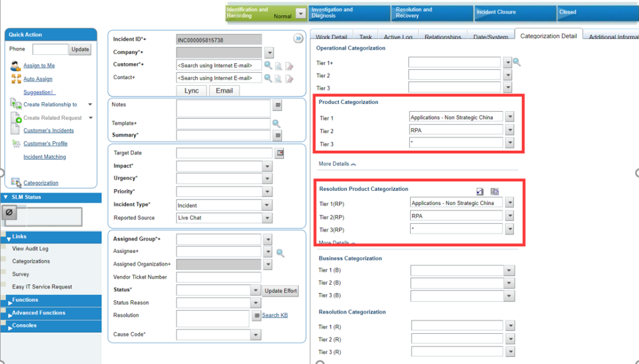Click the Template search magnifier icon

pyautogui.click(x=276, y=123)
